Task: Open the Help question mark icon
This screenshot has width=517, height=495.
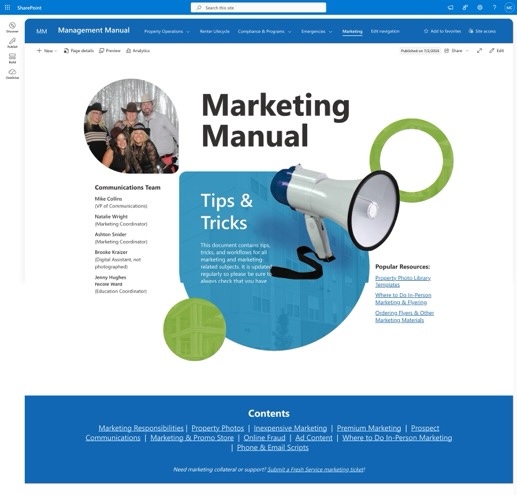Action: tap(494, 7)
